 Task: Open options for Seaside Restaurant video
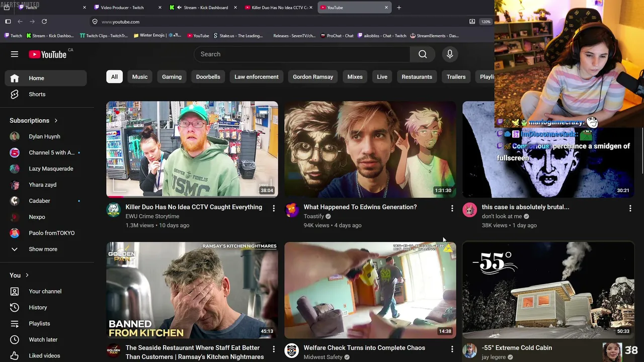274,349
